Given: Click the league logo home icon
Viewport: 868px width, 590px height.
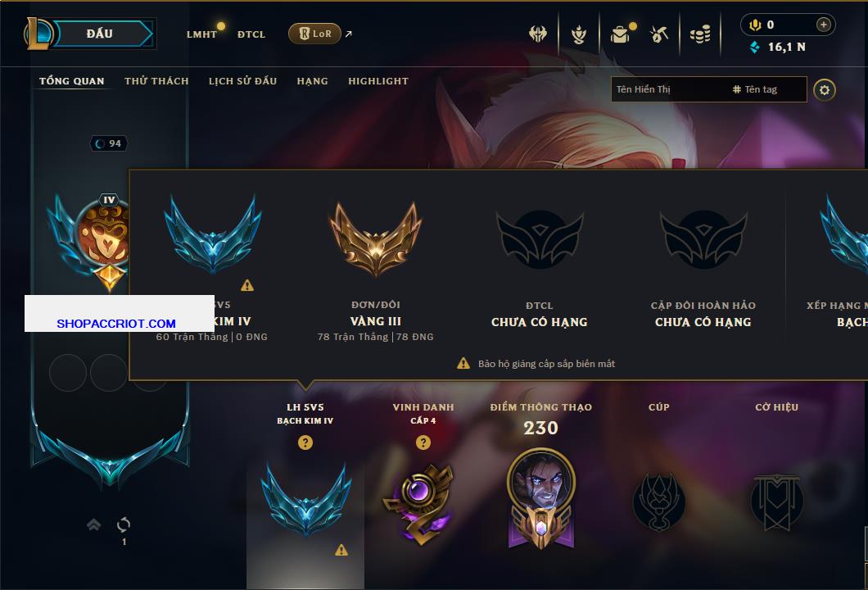Looking at the screenshot, I should 38,34.
